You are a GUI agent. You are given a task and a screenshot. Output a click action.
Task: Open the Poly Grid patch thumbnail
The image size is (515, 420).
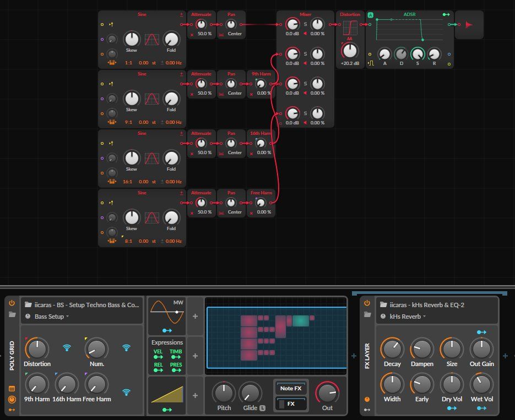[277, 337]
